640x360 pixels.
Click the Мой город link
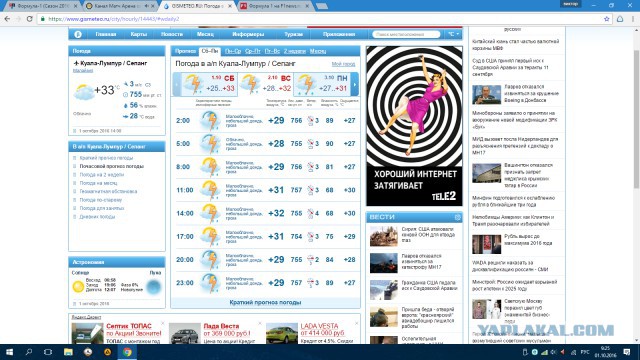click(343, 64)
